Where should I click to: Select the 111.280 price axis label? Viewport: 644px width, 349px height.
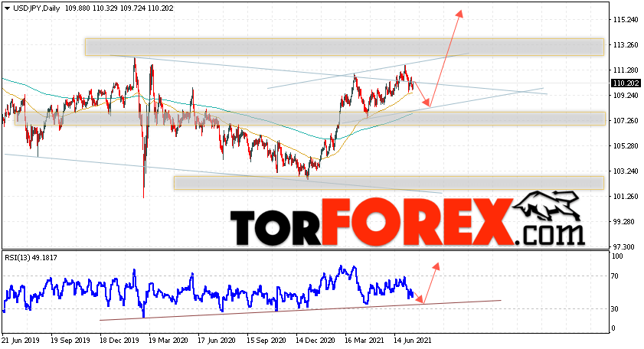(x=626, y=70)
